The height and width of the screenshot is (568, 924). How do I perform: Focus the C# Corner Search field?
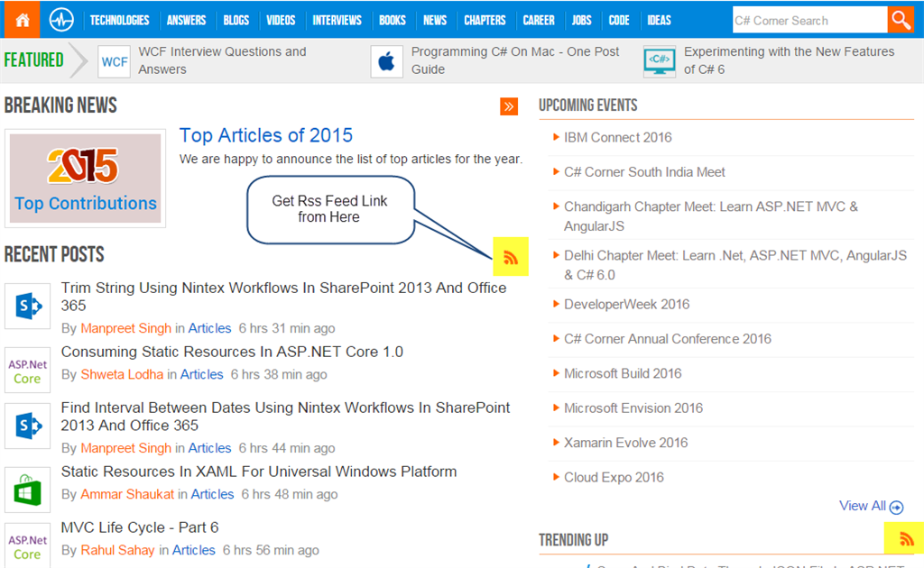click(x=809, y=20)
